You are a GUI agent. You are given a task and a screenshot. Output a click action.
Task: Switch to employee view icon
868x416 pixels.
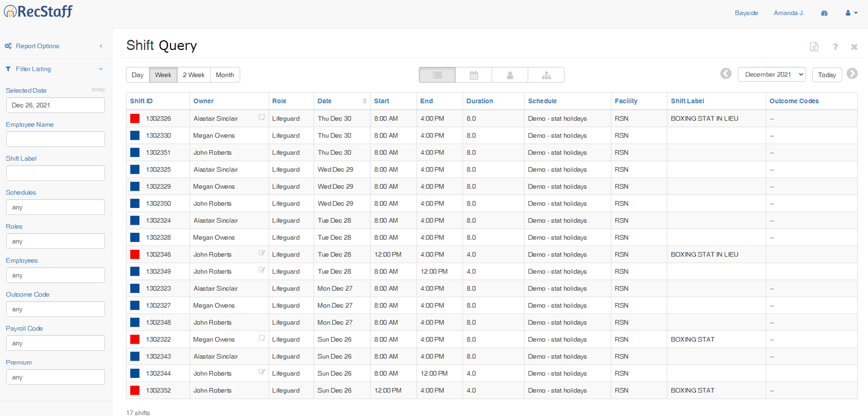(x=510, y=75)
